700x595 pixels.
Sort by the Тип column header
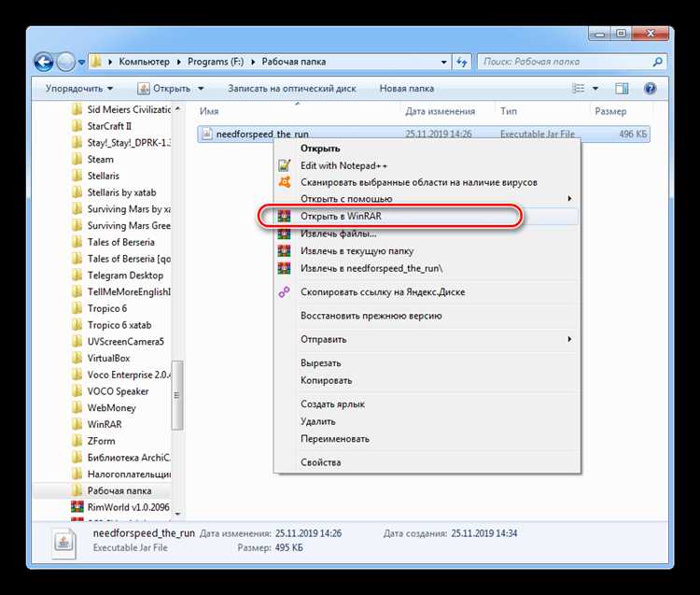[509, 111]
